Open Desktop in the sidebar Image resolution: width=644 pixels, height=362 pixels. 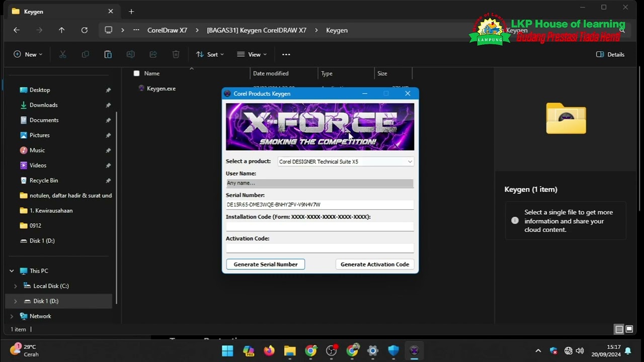(40, 90)
